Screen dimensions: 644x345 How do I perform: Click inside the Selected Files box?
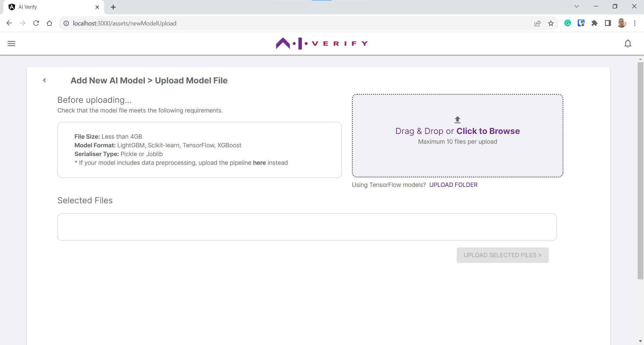coord(307,227)
